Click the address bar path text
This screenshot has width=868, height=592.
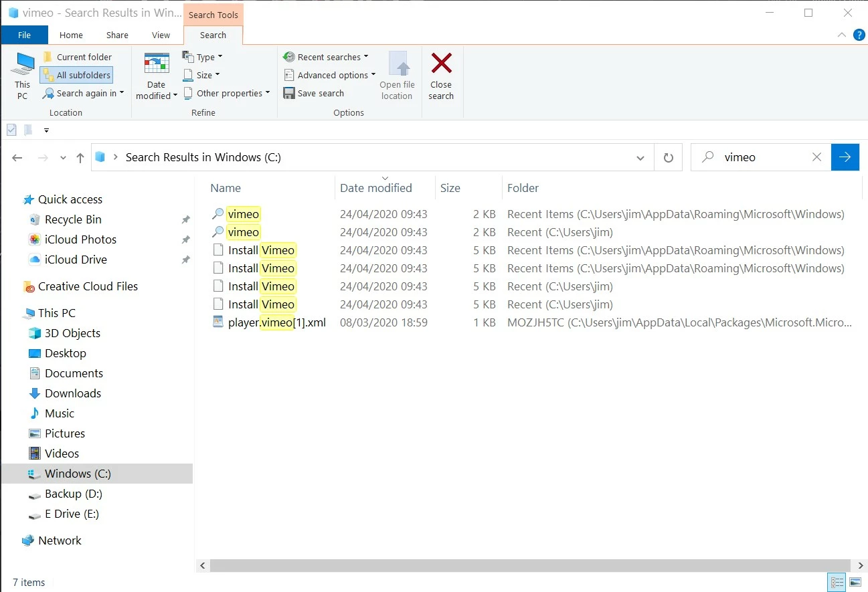tap(203, 157)
